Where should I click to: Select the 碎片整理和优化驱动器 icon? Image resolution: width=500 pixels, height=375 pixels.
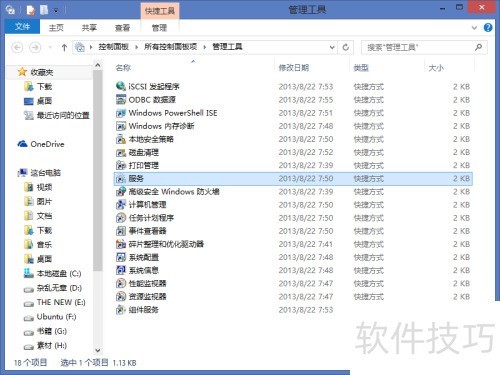(x=120, y=244)
